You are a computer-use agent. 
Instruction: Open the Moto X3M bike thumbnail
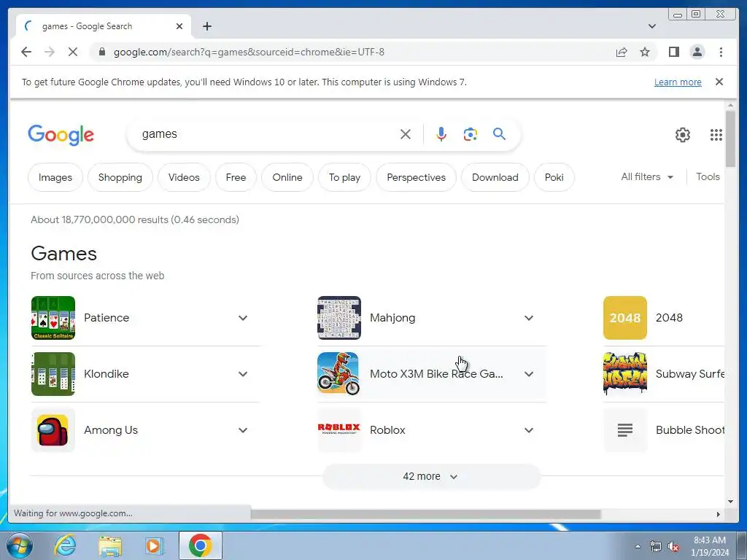click(x=339, y=374)
